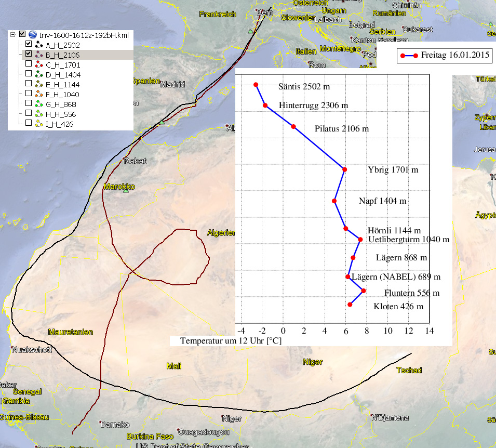Click the Uetlibergturm 1040 m data point
Image resolution: width=496 pixels, height=448 pixels.
pos(360,240)
